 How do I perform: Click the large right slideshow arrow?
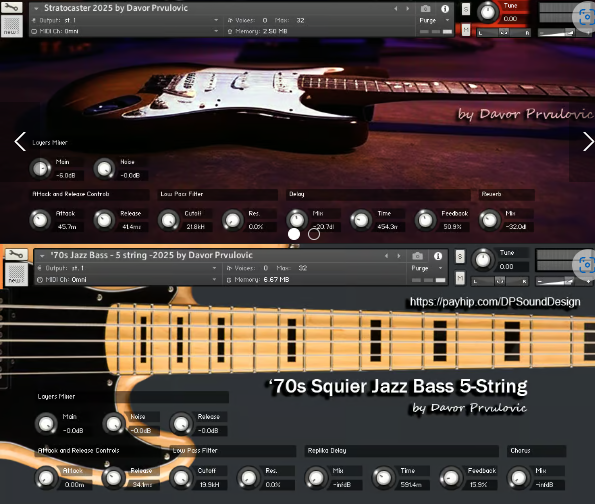[588, 142]
